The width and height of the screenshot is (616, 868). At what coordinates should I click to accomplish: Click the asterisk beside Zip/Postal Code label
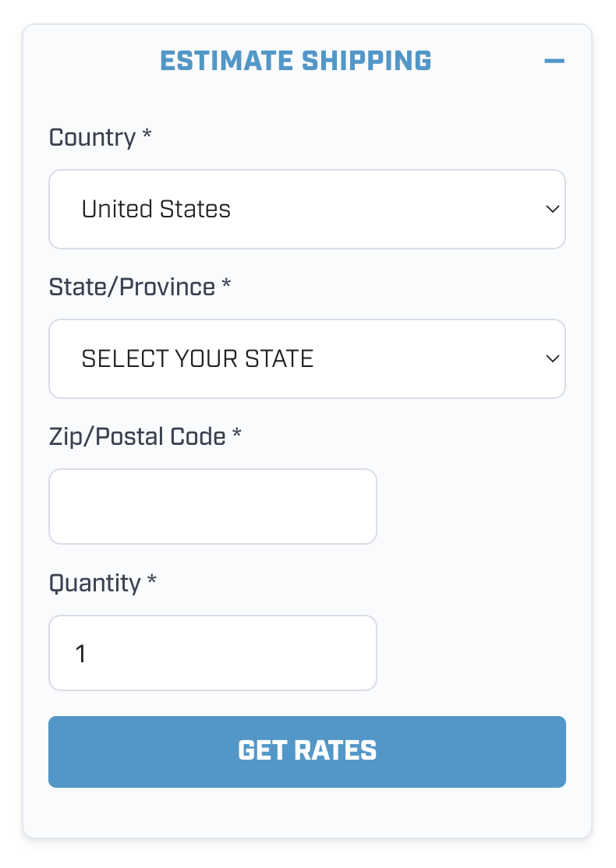(237, 434)
